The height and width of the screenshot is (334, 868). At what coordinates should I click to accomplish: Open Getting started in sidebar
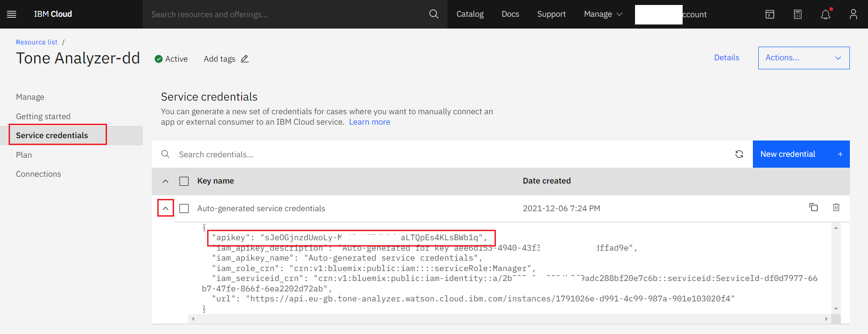[x=43, y=116]
